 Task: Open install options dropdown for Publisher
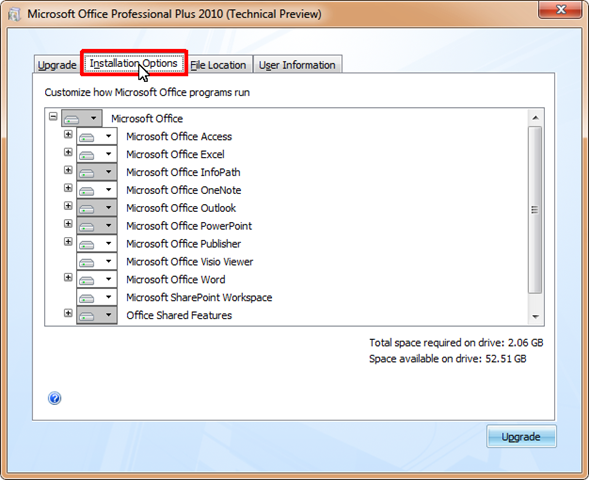point(97,243)
